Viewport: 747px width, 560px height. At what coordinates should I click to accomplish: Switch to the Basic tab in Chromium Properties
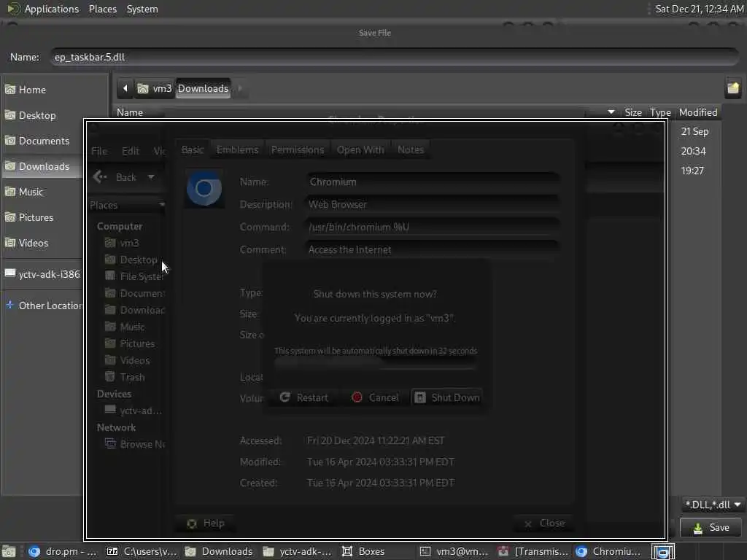193,150
